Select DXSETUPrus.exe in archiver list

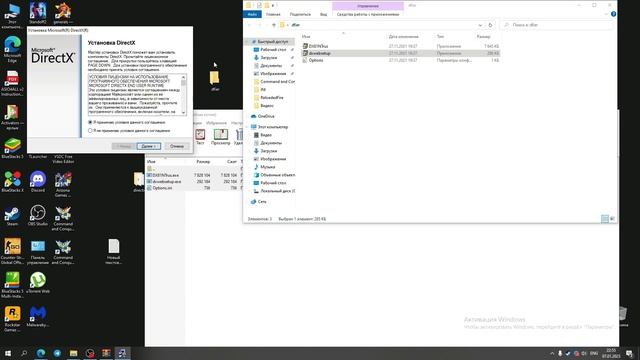click(165, 175)
